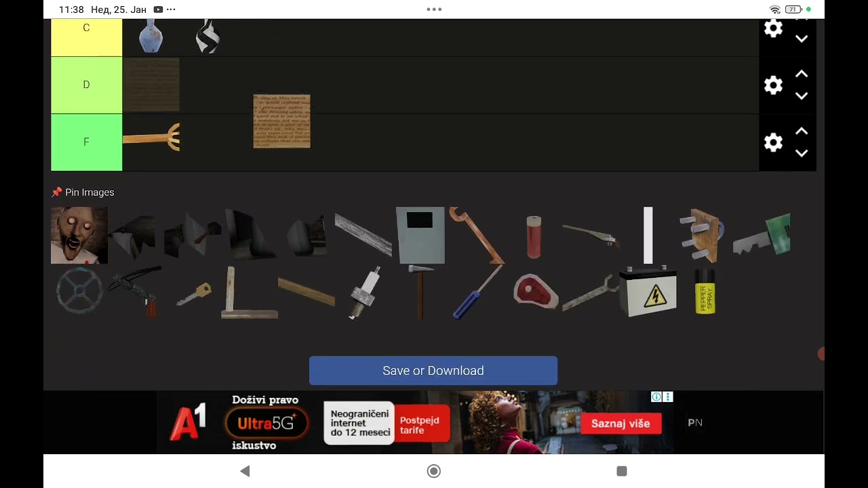
Task: Open the ad options menu icon
Action: tap(668, 397)
